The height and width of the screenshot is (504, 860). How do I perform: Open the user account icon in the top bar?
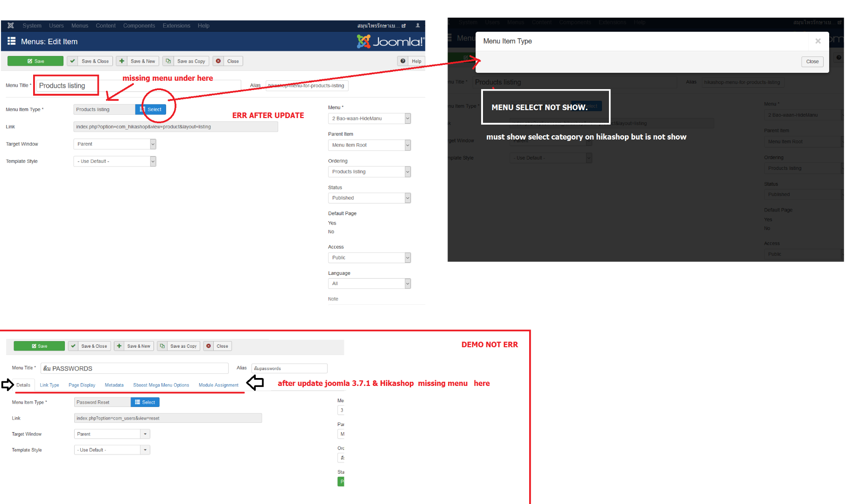click(418, 26)
